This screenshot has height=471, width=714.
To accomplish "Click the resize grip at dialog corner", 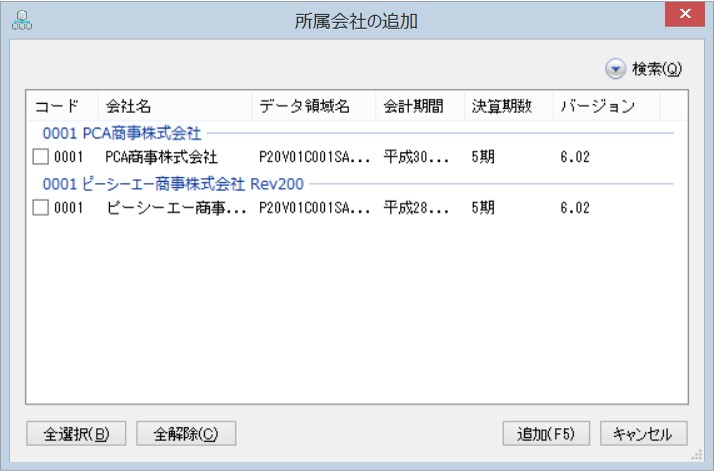I will coord(697,455).
